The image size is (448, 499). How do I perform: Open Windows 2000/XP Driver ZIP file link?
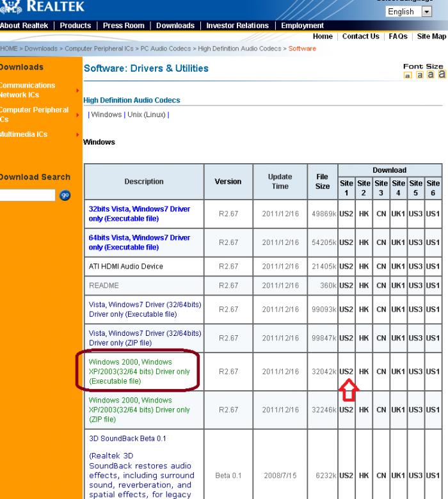pyautogui.click(x=139, y=409)
